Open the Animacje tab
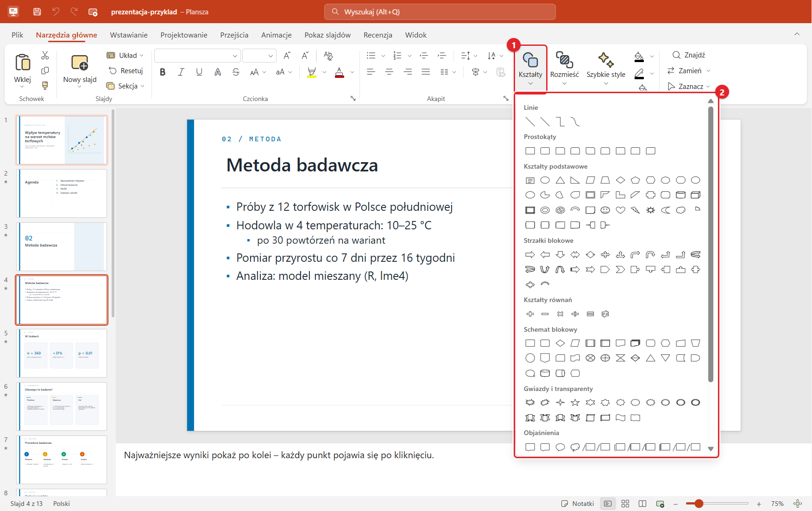812x511 pixels. pos(277,35)
